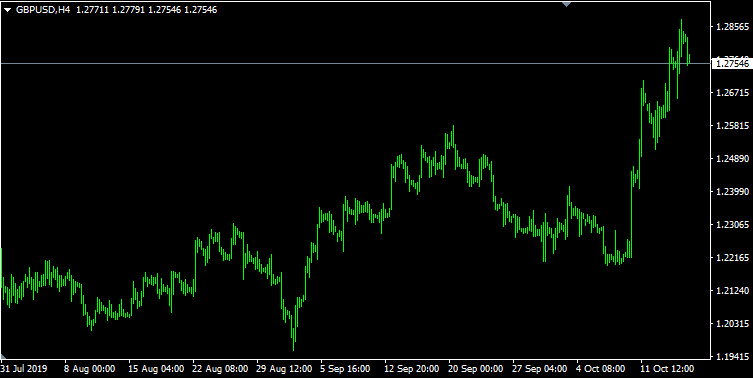753x378 pixels.
Task: Click the 22 Aug 08:00 time label
Action: 220,369
